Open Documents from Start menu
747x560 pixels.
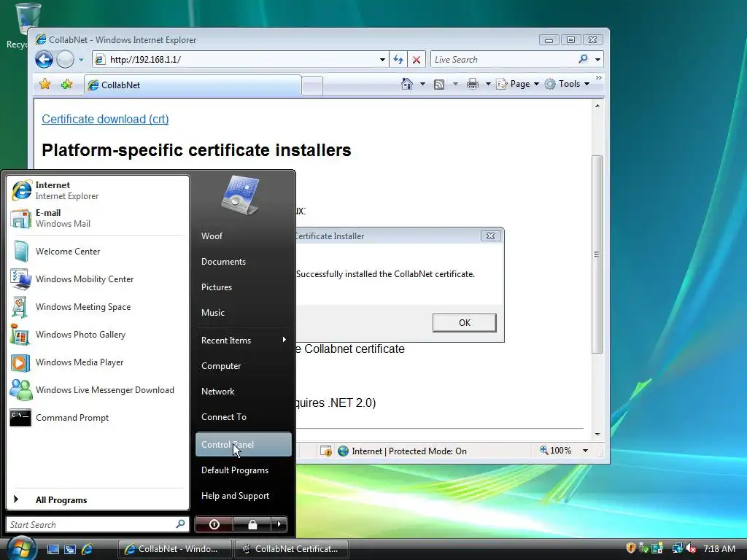[x=244, y=262]
